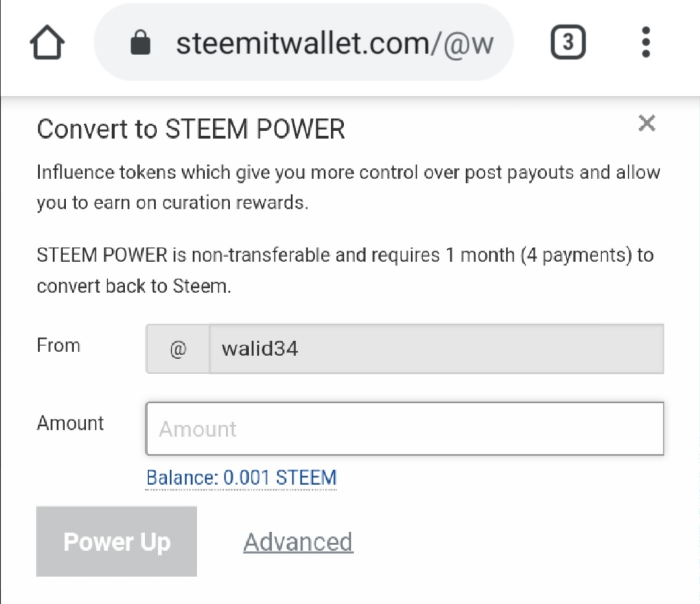The width and height of the screenshot is (700, 604).
Task: Select the From field containing walid34
Action: pos(437,349)
